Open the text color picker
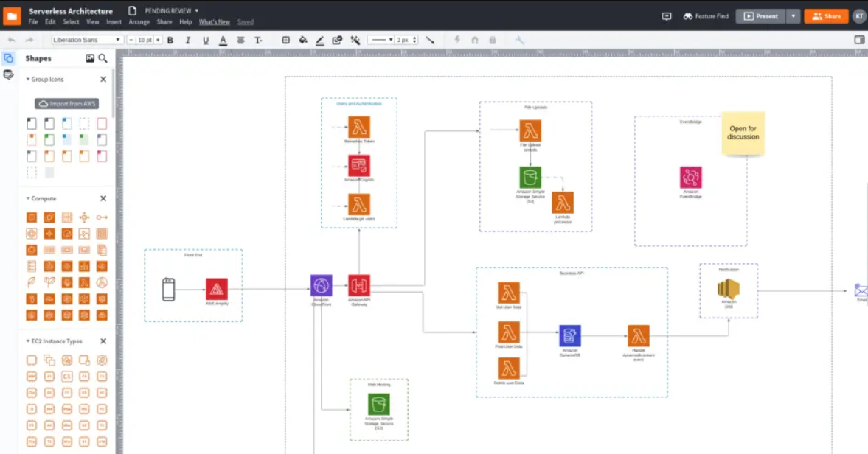This screenshot has width=868, height=454. click(223, 40)
